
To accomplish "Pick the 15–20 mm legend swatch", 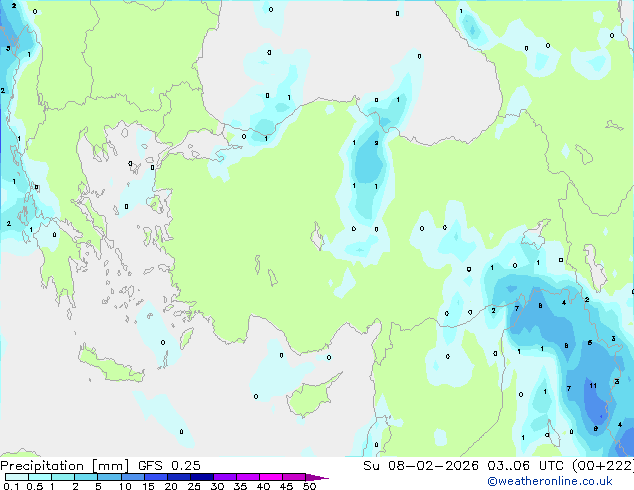I will [155, 477].
